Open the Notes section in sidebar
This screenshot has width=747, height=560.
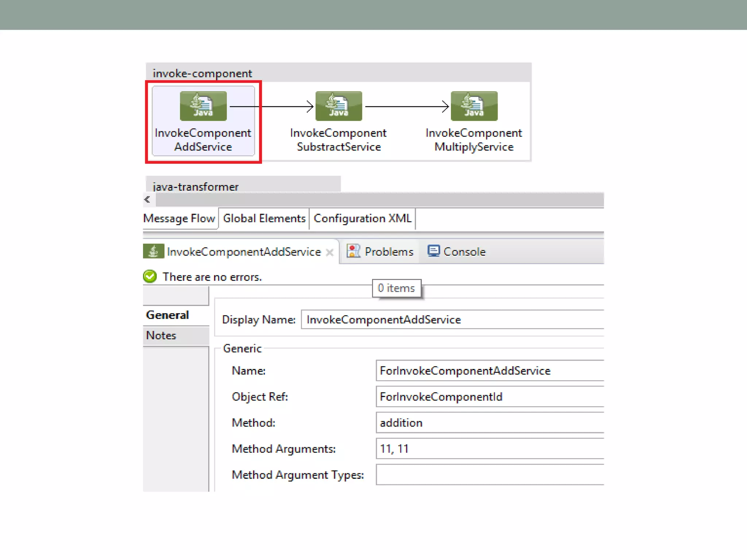click(x=161, y=335)
